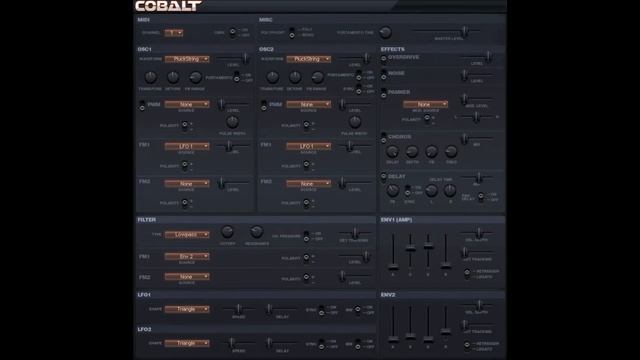This screenshot has width=640, height=360.
Task: Click the Overdrive Level slider handle
Action: 489,57
